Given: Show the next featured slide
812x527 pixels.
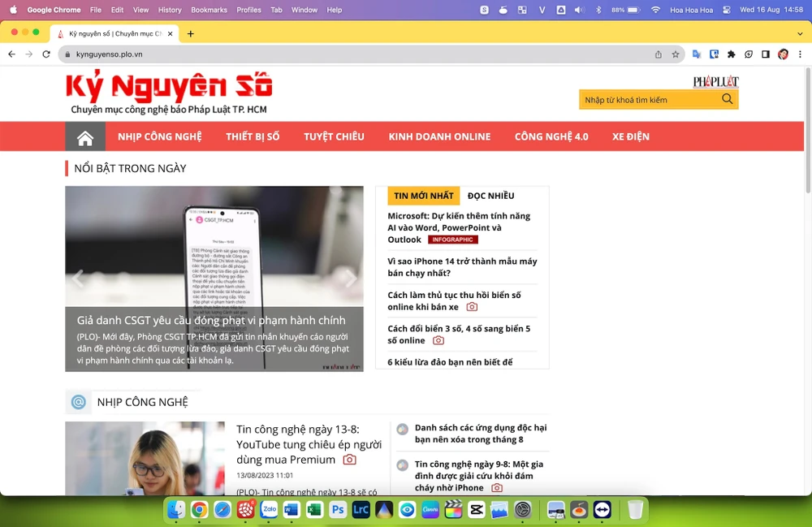Looking at the screenshot, I should (351, 279).
